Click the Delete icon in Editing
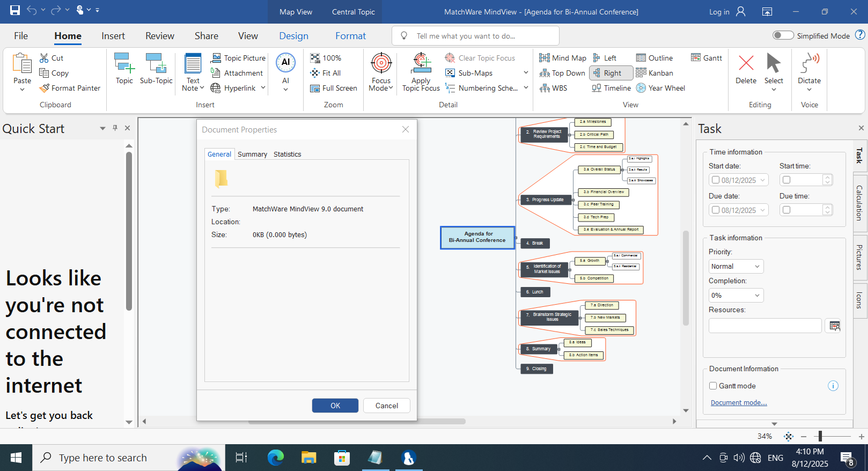This screenshot has width=868, height=471. [746, 63]
